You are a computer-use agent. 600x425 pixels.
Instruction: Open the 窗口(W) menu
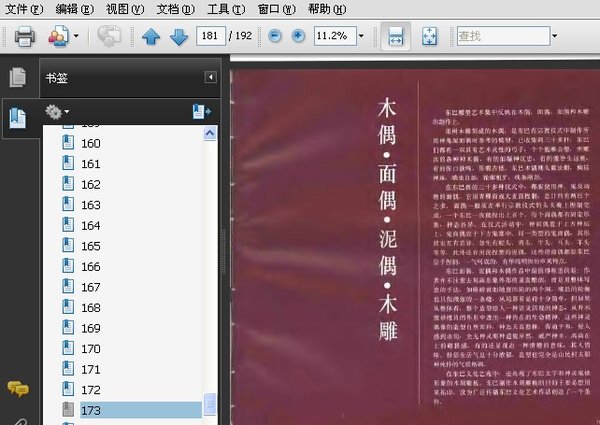point(277,8)
